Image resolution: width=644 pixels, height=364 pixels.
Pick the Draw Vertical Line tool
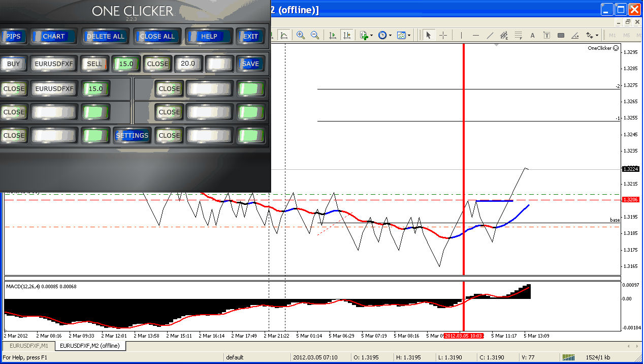(461, 35)
